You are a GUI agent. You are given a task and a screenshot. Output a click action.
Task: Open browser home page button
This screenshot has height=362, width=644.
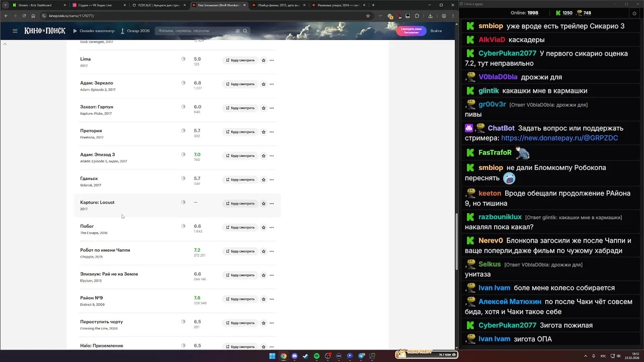(33, 16)
